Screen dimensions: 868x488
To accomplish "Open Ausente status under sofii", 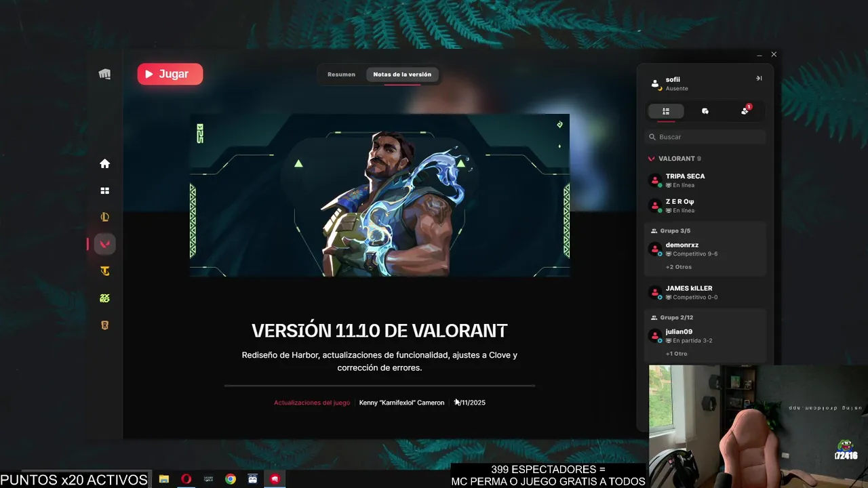I will click(677, 89).
